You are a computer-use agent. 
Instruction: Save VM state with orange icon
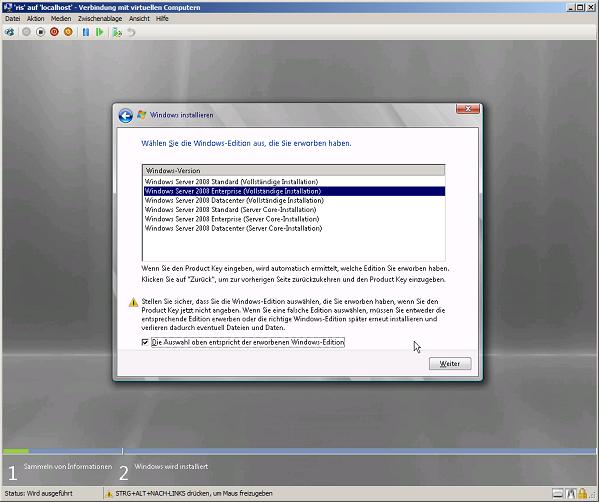pos(68,32)
